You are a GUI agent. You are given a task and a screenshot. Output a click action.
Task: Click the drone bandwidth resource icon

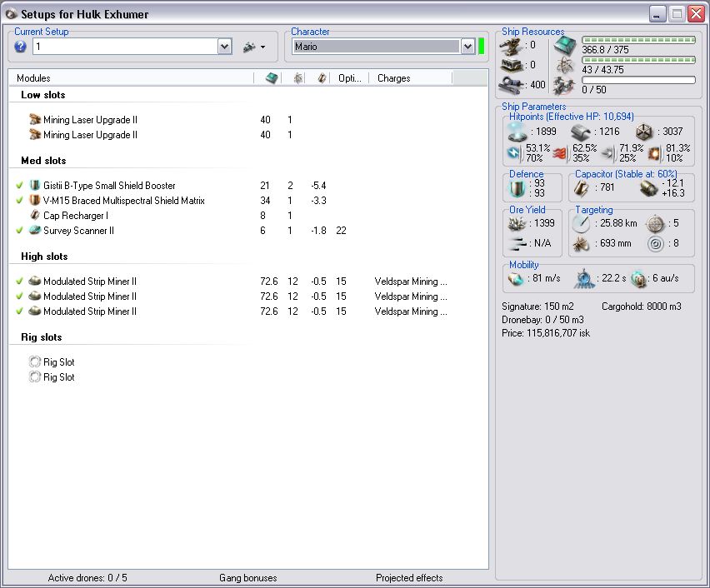point(564,86)
